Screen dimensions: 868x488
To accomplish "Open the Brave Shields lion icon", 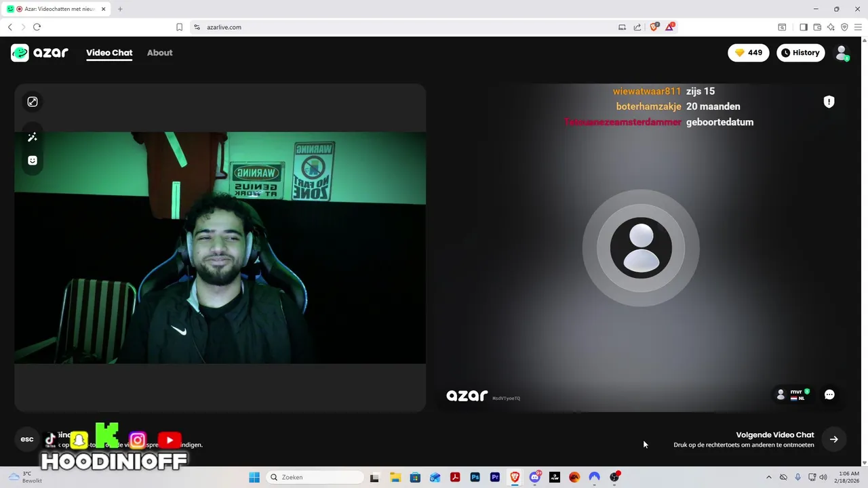I will 654,27.
